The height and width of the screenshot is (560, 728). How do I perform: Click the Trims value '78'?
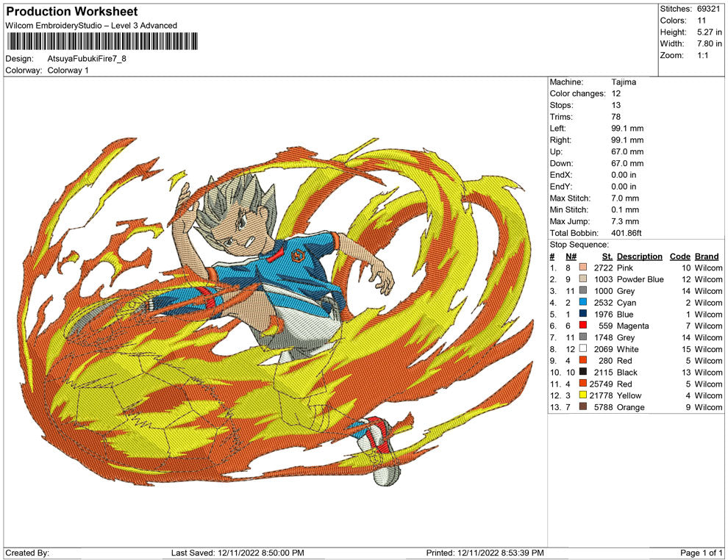click(616, 116)
